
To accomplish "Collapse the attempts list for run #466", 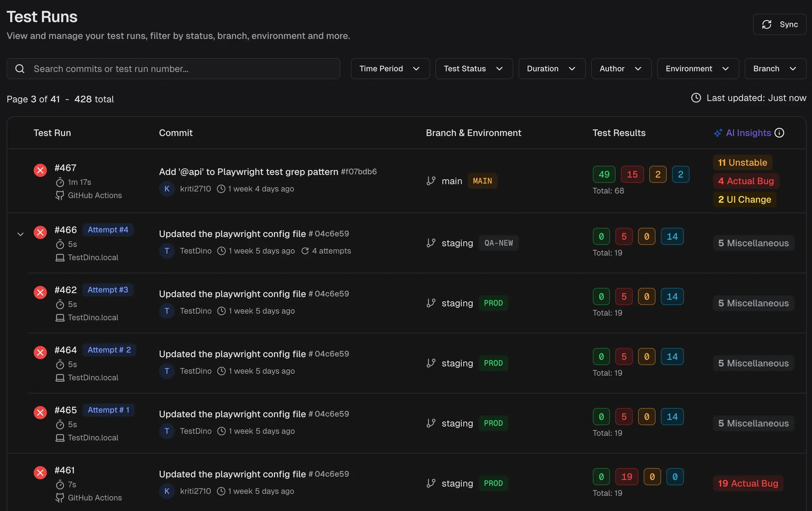I will 20,234.
